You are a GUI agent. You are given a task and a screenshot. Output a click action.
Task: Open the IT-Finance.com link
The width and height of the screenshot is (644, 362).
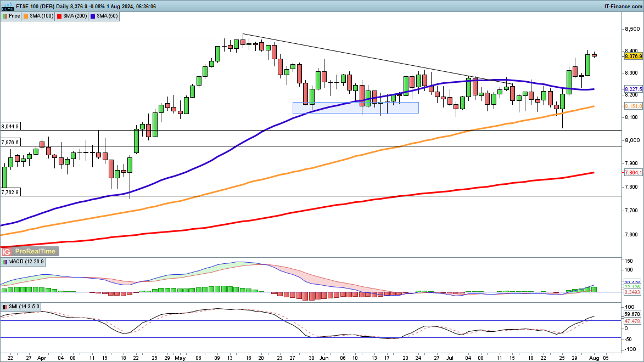point(624,5)
